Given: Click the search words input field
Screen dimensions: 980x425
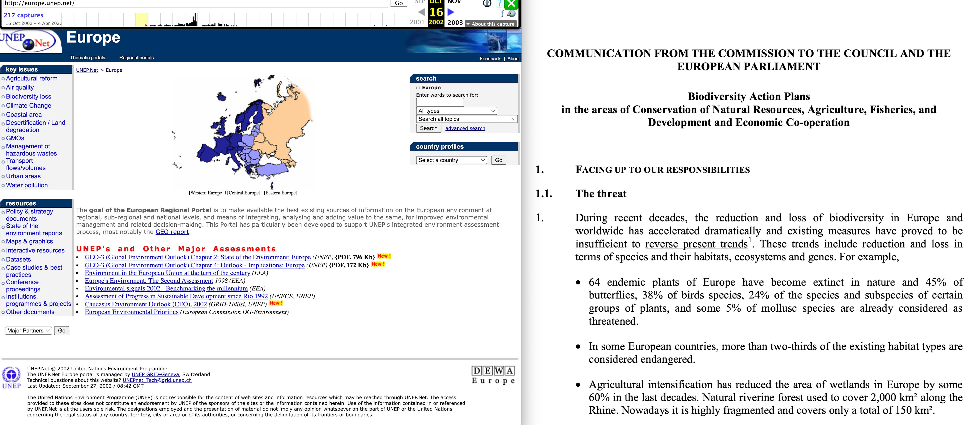Looking at the screenshot, I should 440,102.
